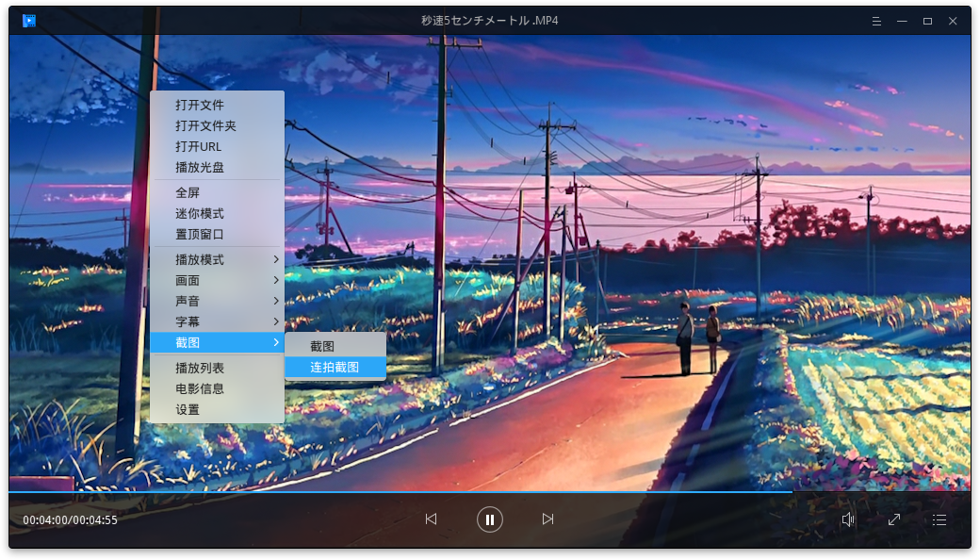Open 设置 from the context menu
980x560 pixels.
tap(217, 409)
